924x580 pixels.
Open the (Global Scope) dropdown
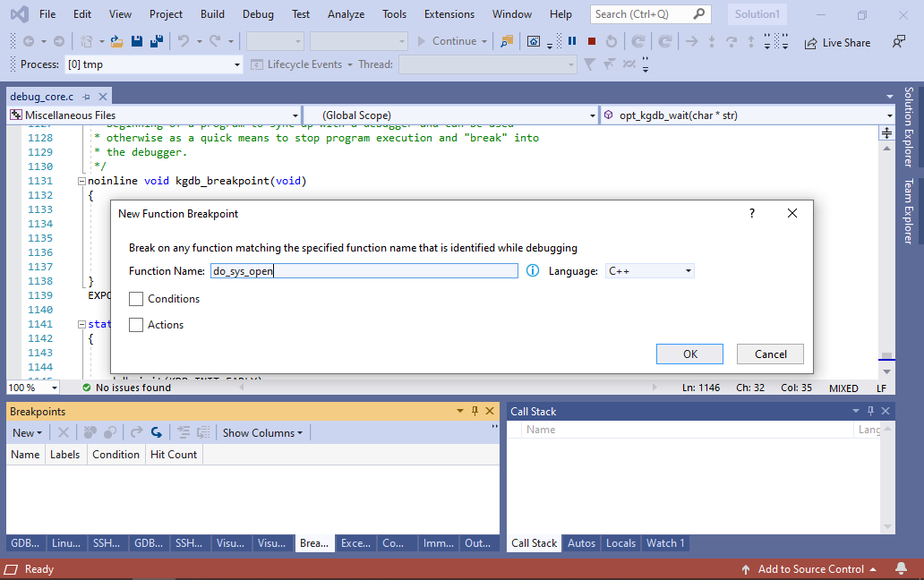[x=592, y=115]
